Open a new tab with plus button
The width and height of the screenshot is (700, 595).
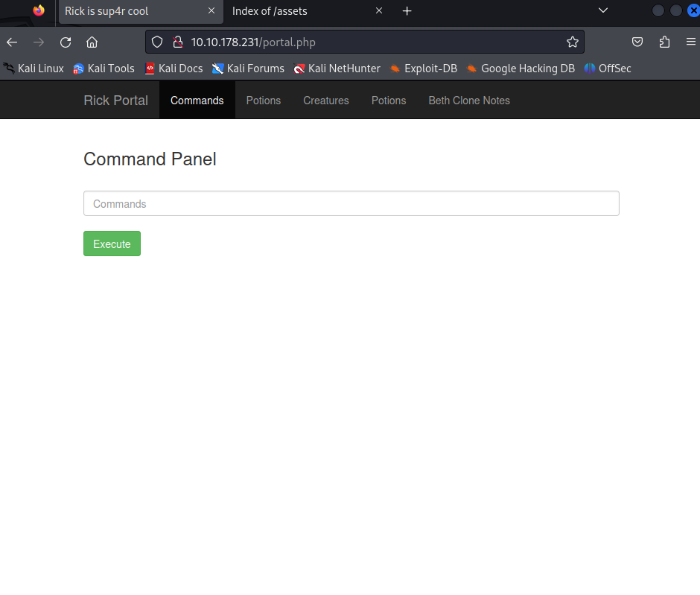407,11
